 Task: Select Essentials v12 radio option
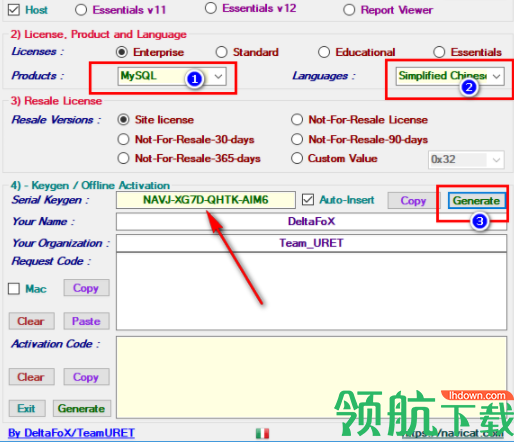(211, 8)
